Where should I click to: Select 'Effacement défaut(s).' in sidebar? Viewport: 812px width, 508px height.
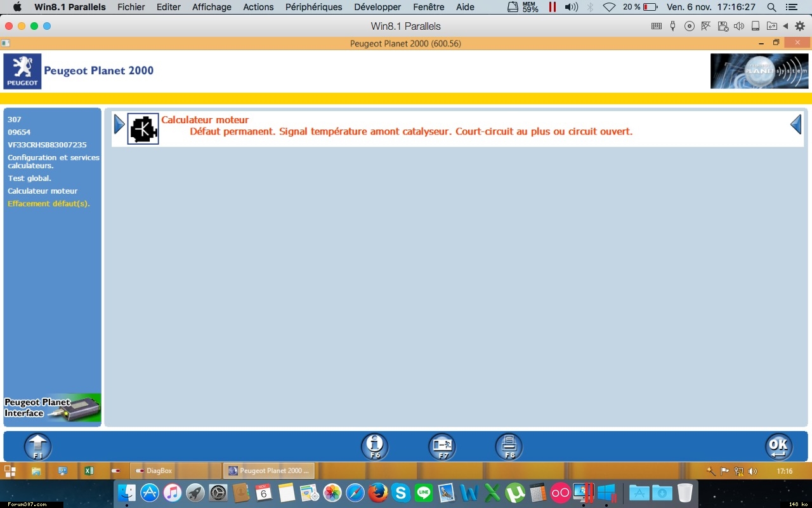coord(49,204)
